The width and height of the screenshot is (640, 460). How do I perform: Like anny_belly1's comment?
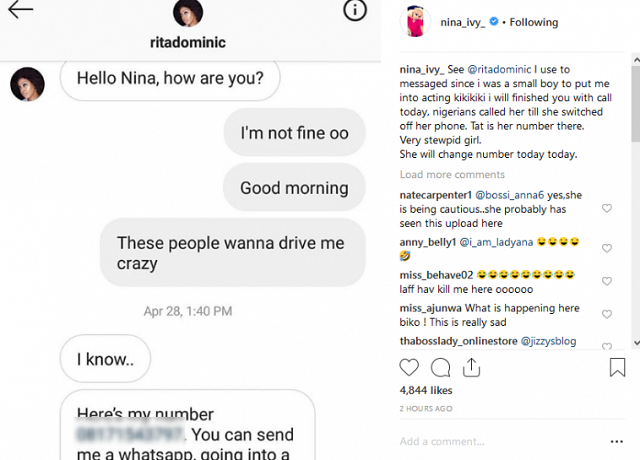pos(606,246)
